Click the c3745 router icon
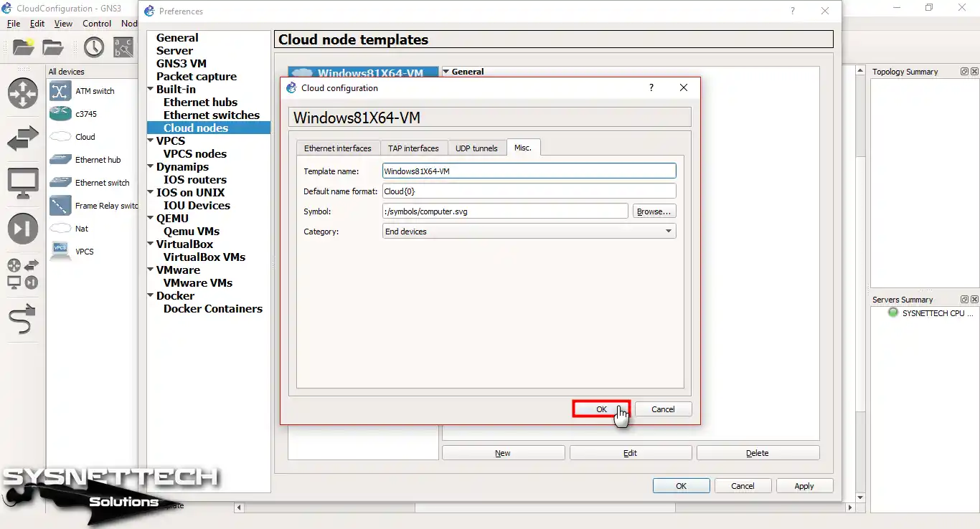Image resolution: width=980 pixels, height=529 pixels. (60, 114)
